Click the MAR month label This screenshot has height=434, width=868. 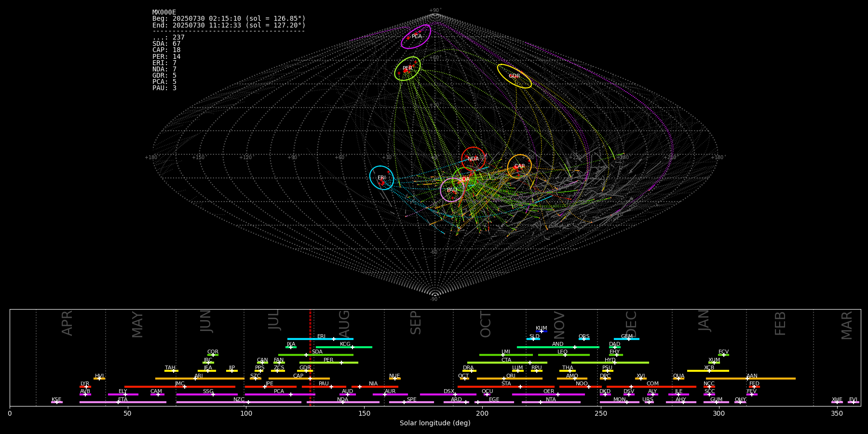coord(847,325)
